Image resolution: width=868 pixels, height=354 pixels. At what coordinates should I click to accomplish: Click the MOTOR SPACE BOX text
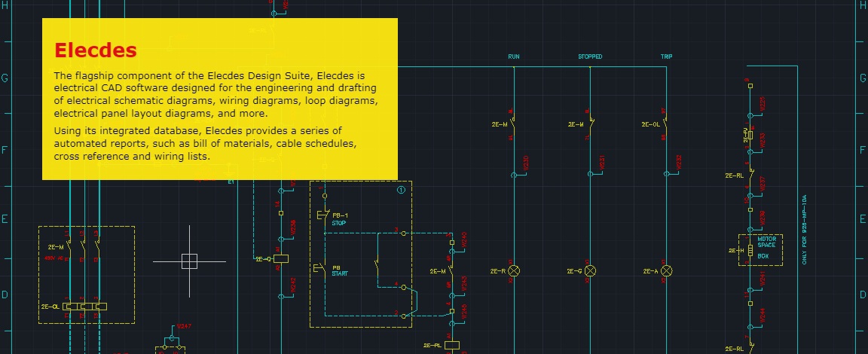point(767,247)
